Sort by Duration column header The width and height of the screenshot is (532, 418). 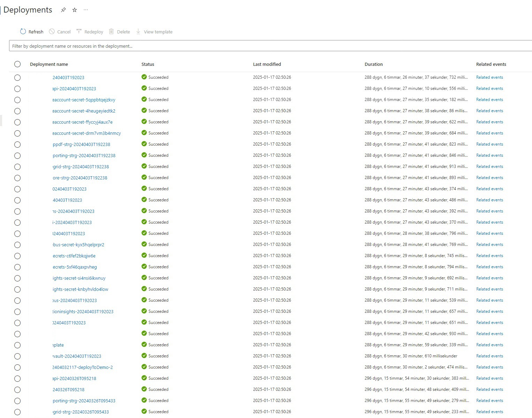click(374, 64)
